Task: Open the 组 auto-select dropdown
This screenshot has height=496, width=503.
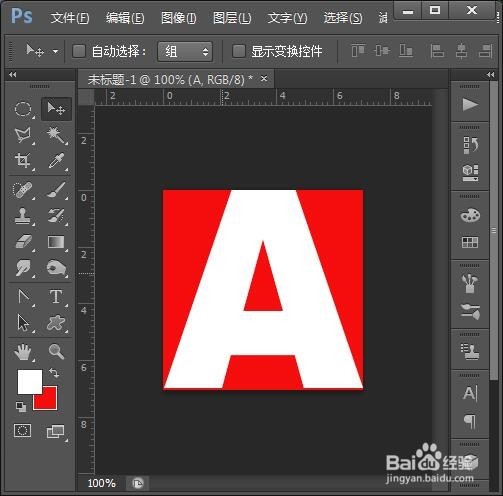Action: [x=185, y=52]
